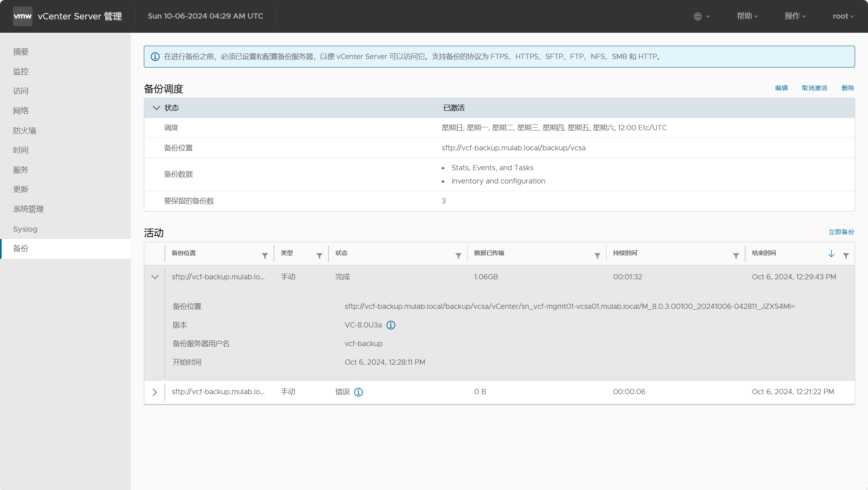The width and height of the screenshot is (868, 490).
Task: Sort by the 备份位置 column header
Action: 183,253
